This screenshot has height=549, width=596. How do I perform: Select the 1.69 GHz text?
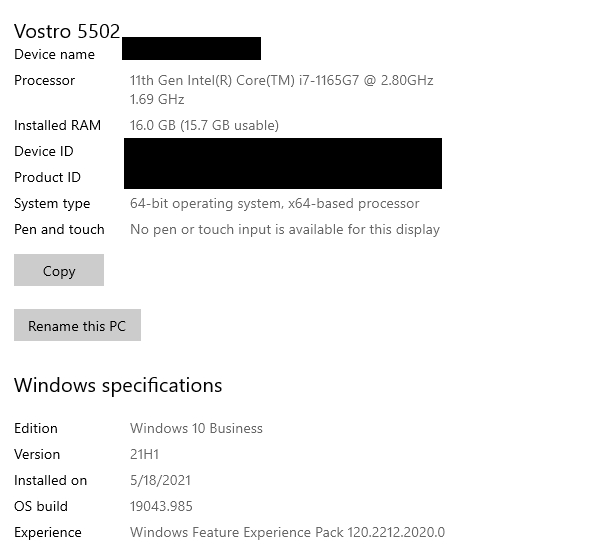click(157, 99)
